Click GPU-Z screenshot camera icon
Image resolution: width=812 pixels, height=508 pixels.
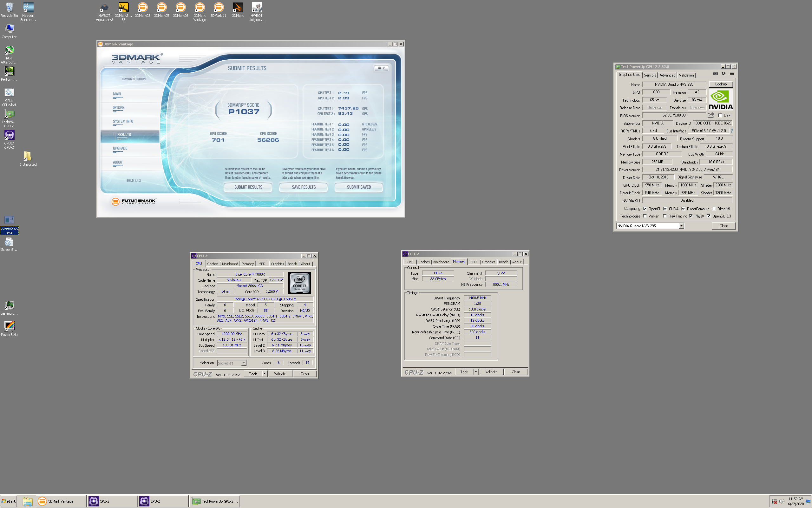tap(715, 74)
